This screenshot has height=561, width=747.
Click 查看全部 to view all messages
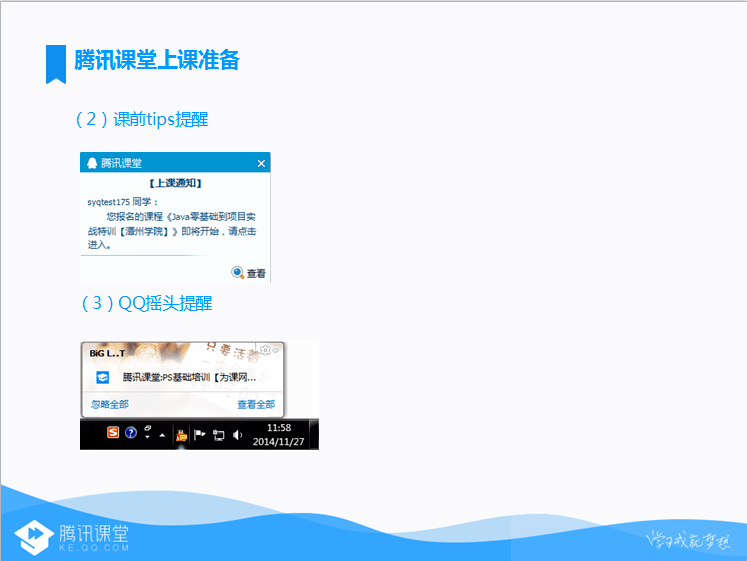point(255,404)
